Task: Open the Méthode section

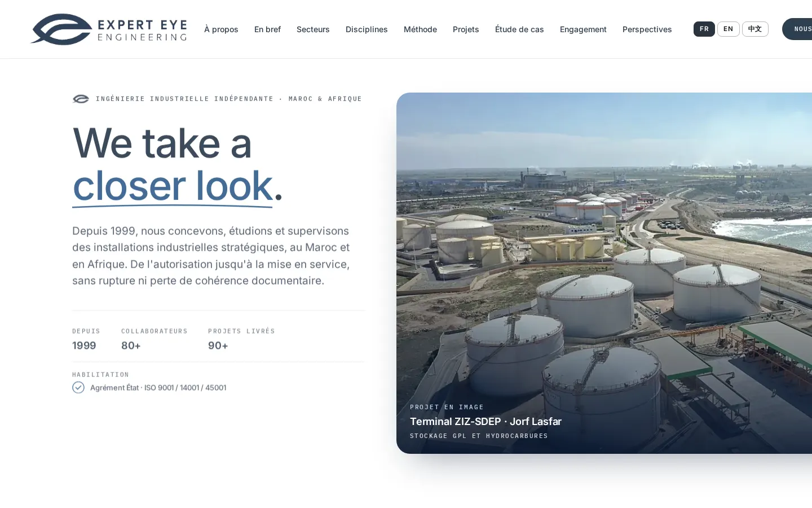Action: (420, 29)
